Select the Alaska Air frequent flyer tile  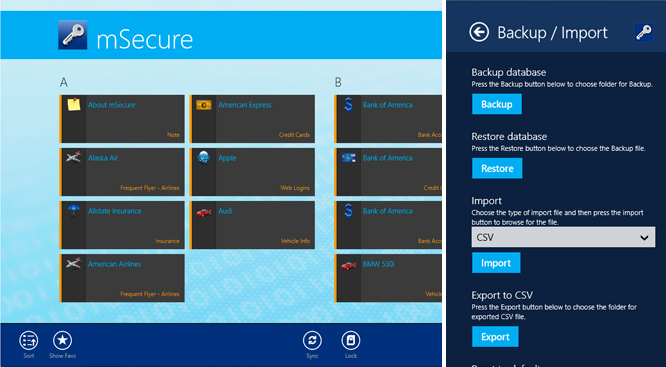pos(122,172)
